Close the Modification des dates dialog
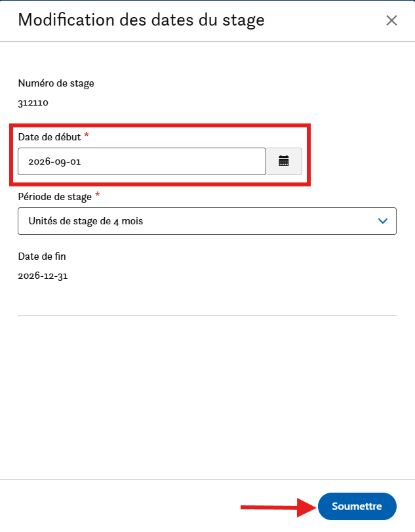The width and height of the screenshot is (415, 532). [x=391, y=20]
